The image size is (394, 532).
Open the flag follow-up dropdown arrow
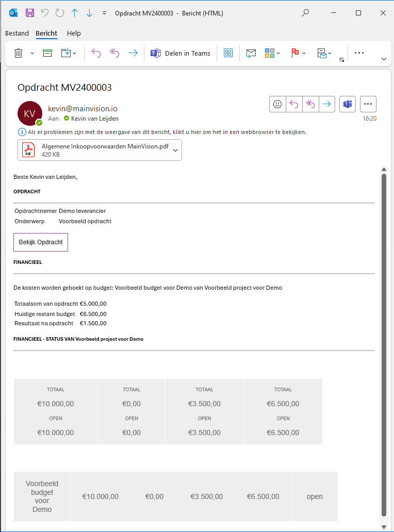click(x=304, y=53)
